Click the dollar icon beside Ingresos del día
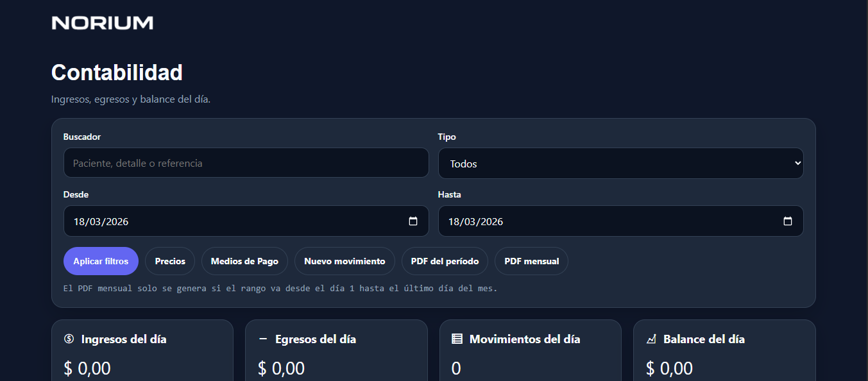 [x=69, y=339]
